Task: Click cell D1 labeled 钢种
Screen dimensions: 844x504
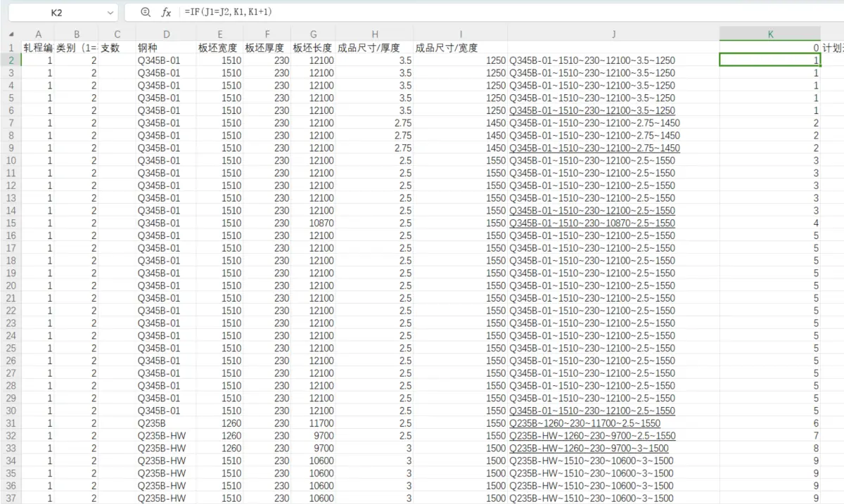Action: (166, 48)
